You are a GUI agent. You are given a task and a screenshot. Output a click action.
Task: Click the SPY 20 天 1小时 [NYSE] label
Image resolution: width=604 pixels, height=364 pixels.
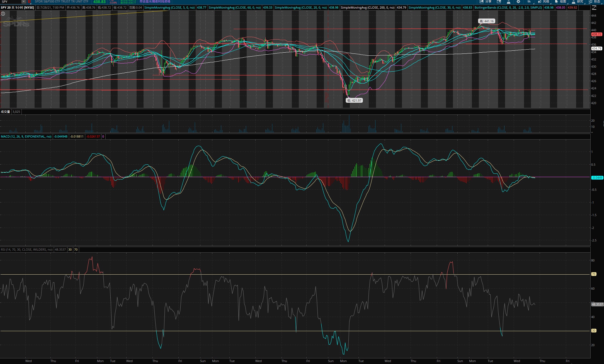17,8
